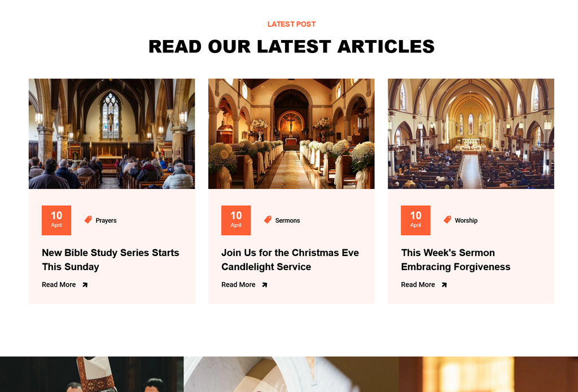Click the arrow icon on the Bible Study card

pyautogui.click(x=85, y=285)
